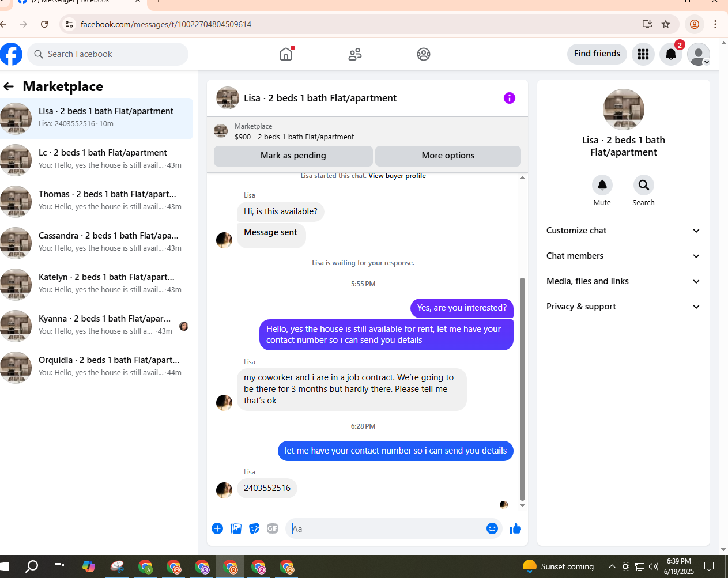
Task: Open the Copilot icon on taskbar
Action: 88,566
